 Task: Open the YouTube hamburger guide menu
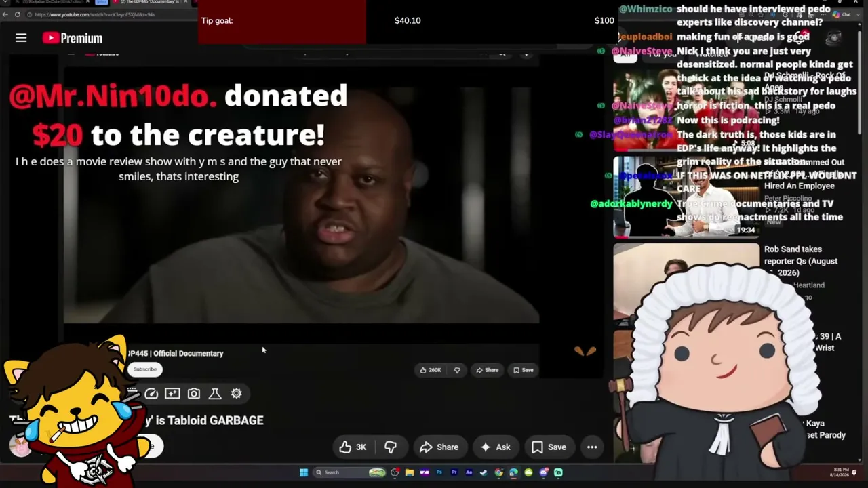coord(21,38)
